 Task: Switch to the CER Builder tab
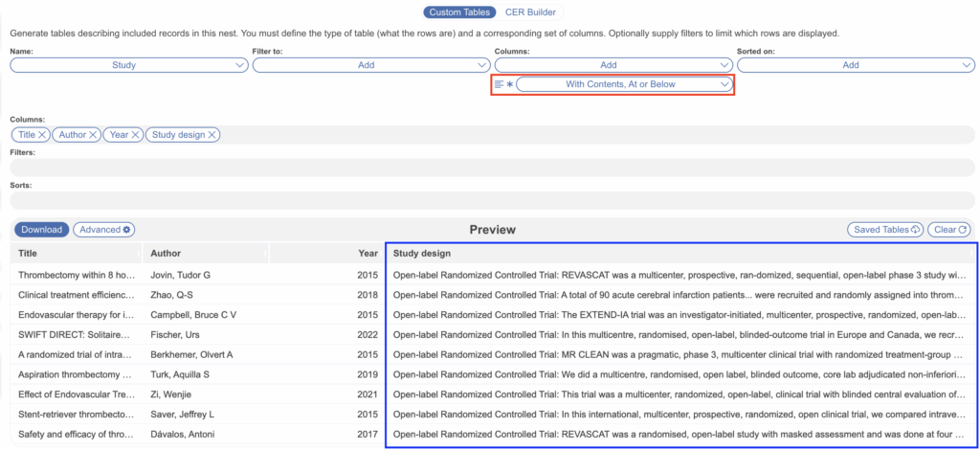529,12
